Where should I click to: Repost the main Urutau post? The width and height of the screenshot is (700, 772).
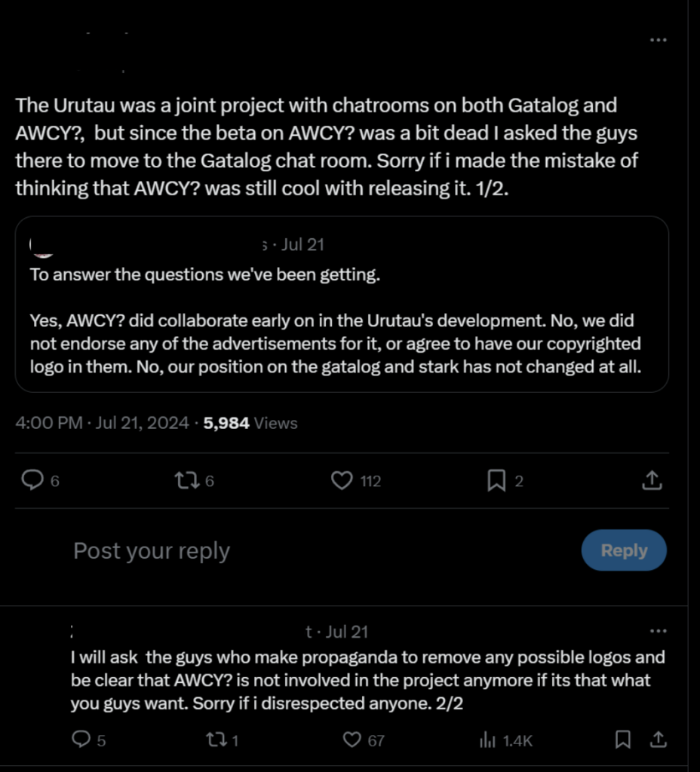point(185,480)
